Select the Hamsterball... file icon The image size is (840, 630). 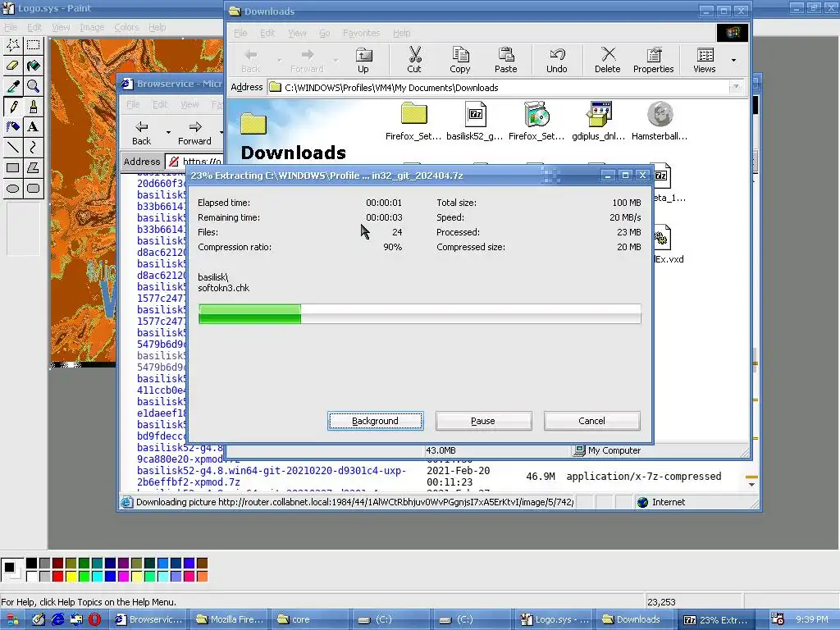660,121
